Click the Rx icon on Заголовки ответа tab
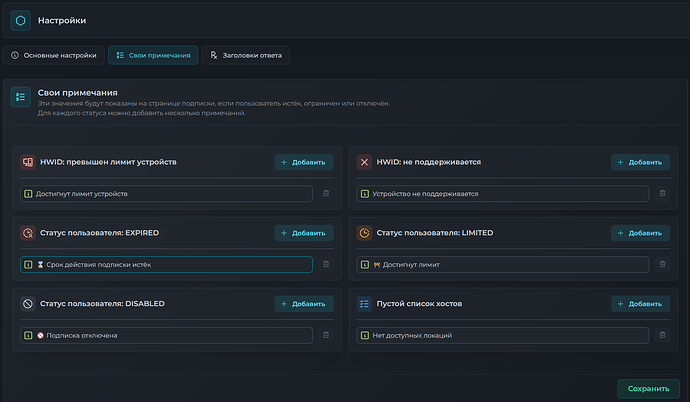 point(213,55)
